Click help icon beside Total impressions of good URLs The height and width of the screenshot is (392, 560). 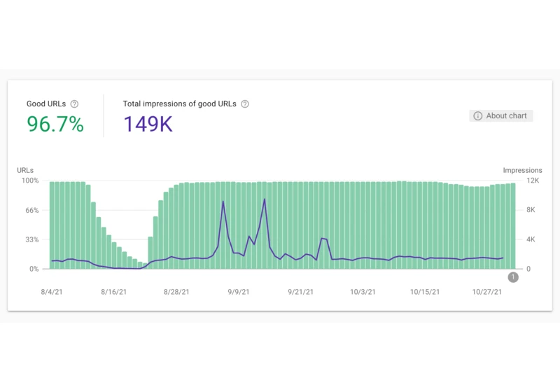(244, 104)
